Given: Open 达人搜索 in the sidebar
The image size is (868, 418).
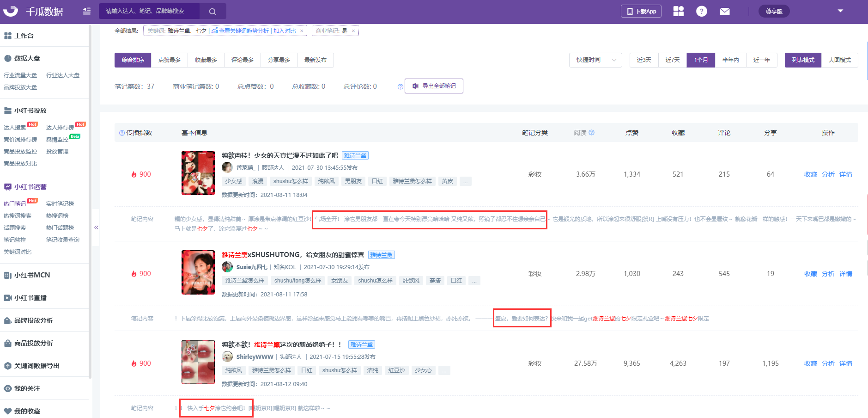Looking at the screenshot, I should [x=15, y=128].
